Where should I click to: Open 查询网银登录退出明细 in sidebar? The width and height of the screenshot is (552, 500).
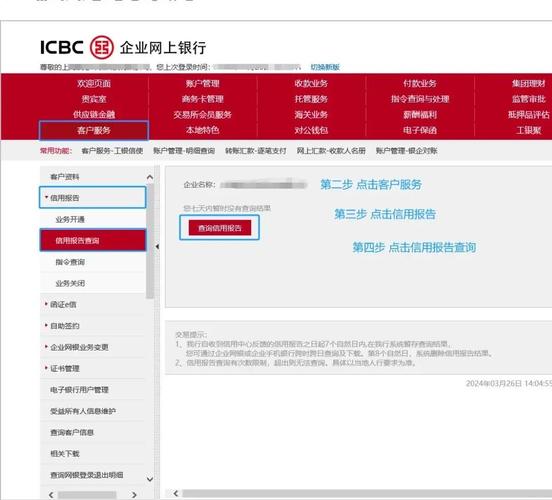click(87, 475)
